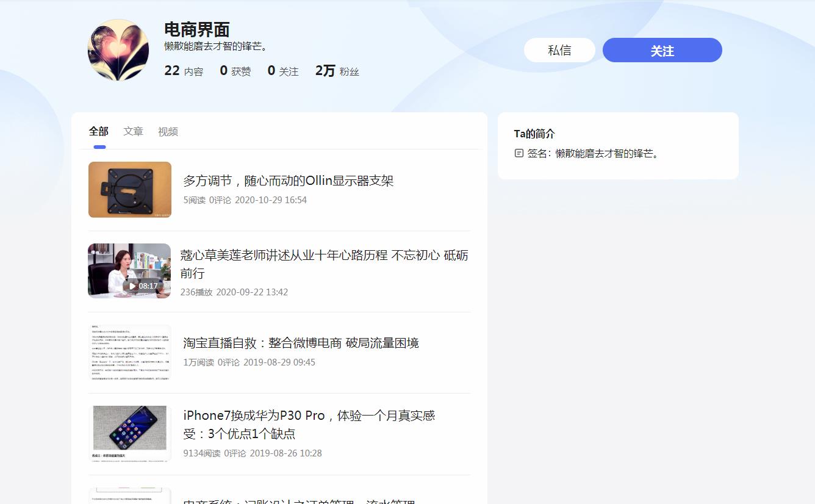This screenshot has width=815, height=504.
Task: Click the 私信 private message button
Action: click(559, 50)
